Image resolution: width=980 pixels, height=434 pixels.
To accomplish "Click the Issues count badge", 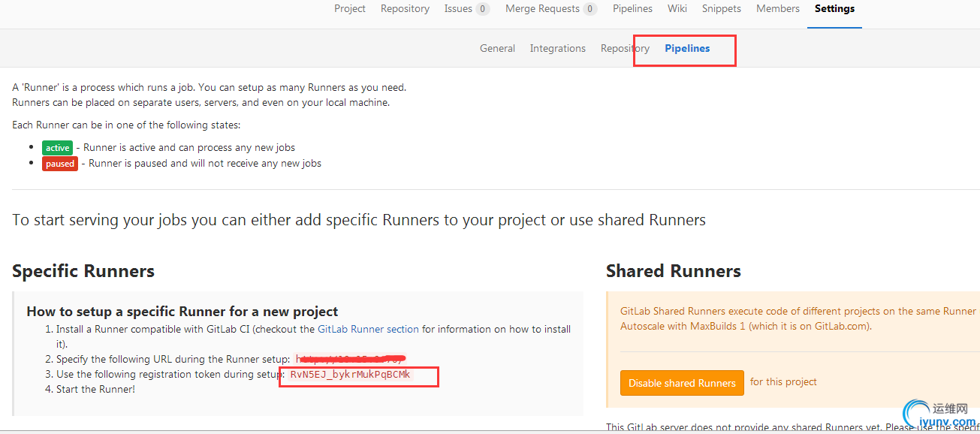I will click(482, 9).
